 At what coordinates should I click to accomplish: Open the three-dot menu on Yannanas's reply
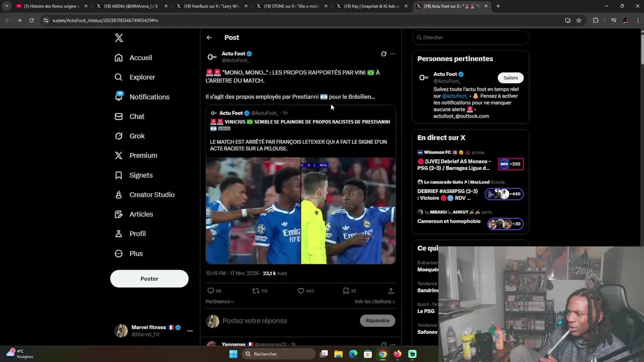(x=393, y=345)
